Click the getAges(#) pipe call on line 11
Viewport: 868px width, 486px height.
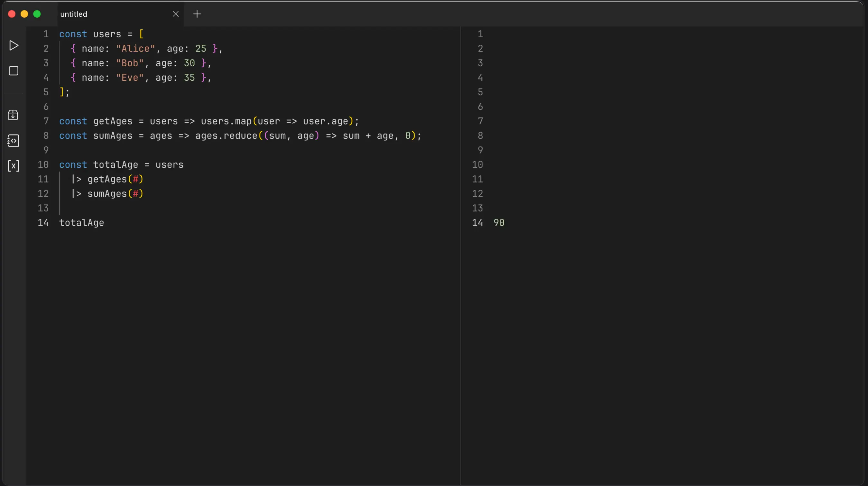[x=115, y=179]
